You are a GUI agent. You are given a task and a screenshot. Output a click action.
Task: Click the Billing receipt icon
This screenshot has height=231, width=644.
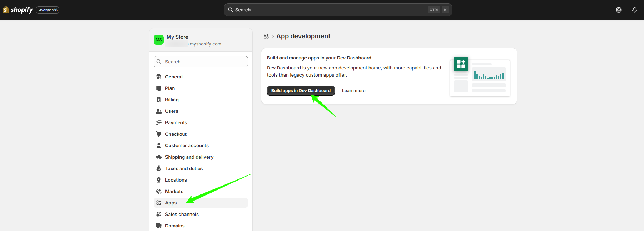pos(159,100)
